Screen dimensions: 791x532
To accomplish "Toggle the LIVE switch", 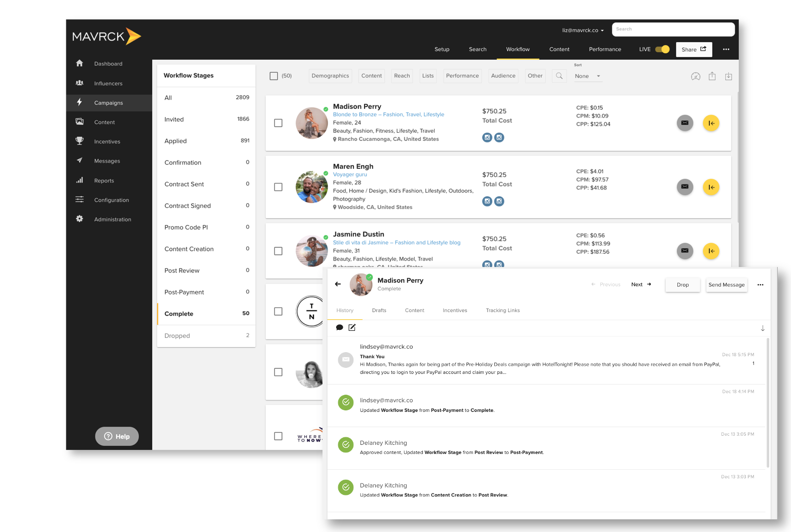I will pyautogui.click(x=662, y=49).
